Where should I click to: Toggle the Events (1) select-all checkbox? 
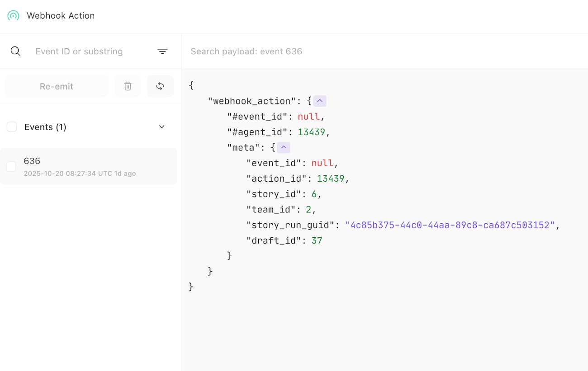(12, 127)
